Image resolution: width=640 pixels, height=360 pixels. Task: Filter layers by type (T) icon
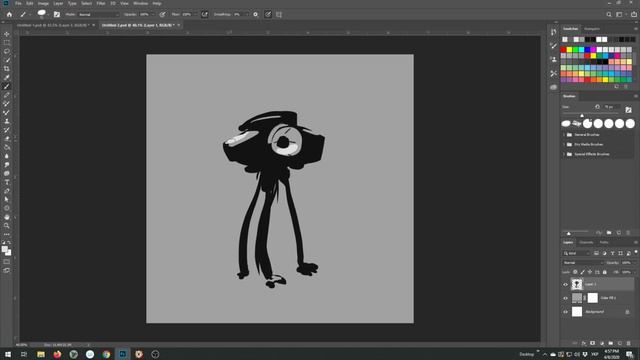pos(612,253)
